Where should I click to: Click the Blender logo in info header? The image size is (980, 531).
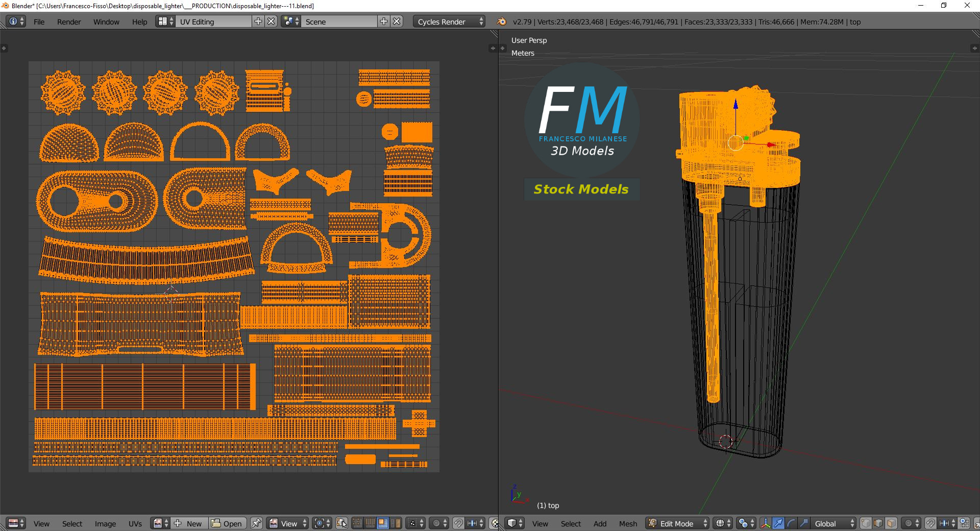point(502,21)
